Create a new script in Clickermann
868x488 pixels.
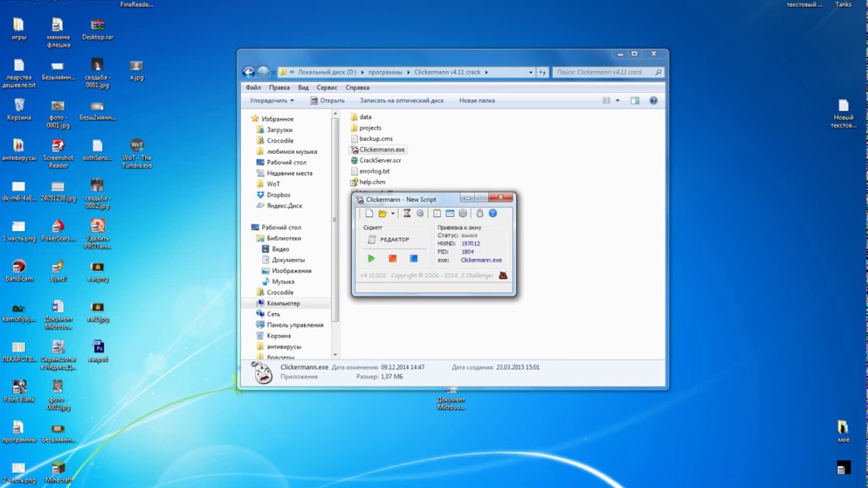tap(370, 213)
